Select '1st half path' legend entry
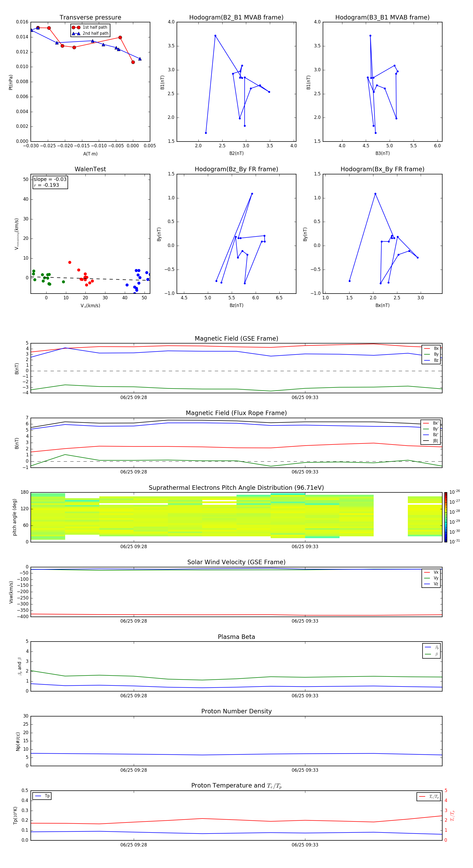 point(90,27)
